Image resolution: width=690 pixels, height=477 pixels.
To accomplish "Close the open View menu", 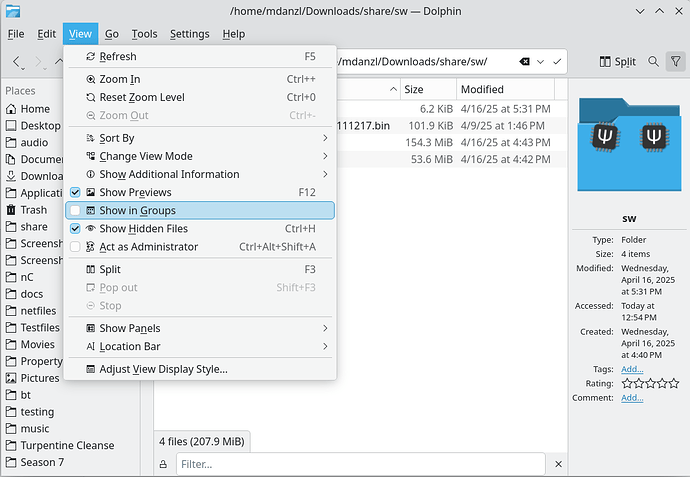I will (80, 34).
